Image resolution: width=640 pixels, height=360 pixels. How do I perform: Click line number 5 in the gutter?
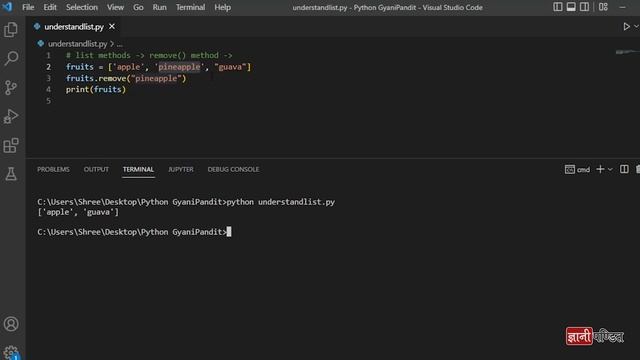(x=49, y=101)
